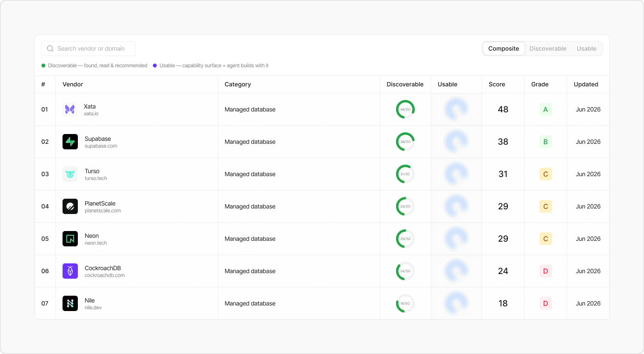Click rank number 03
The width and height of the screenshot is (644, 354).
click(x=45, y=174)
